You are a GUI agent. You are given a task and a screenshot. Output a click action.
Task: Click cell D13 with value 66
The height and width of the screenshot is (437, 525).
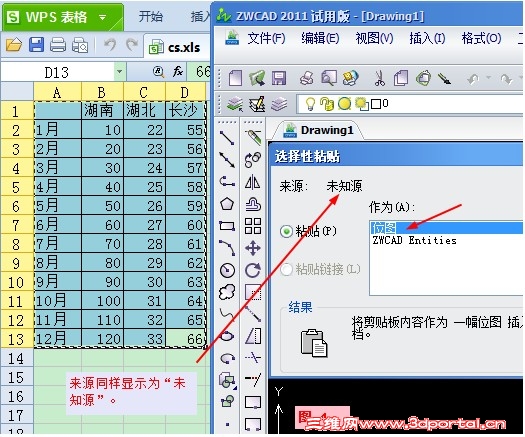pos(185,339)
